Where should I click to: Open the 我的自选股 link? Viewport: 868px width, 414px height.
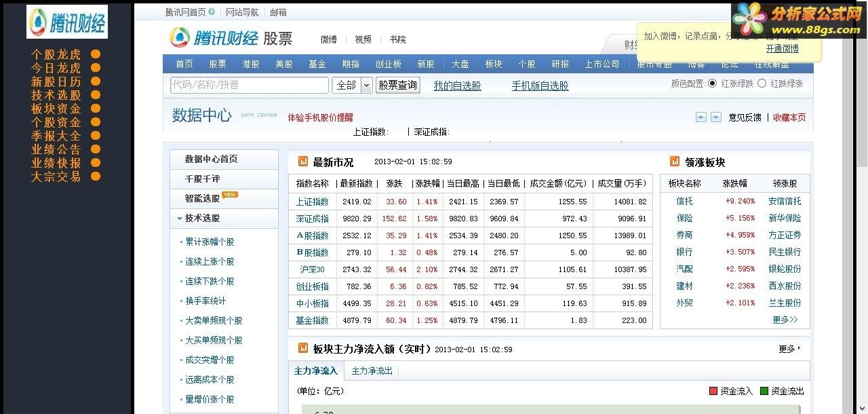click(x=458, y=86)
